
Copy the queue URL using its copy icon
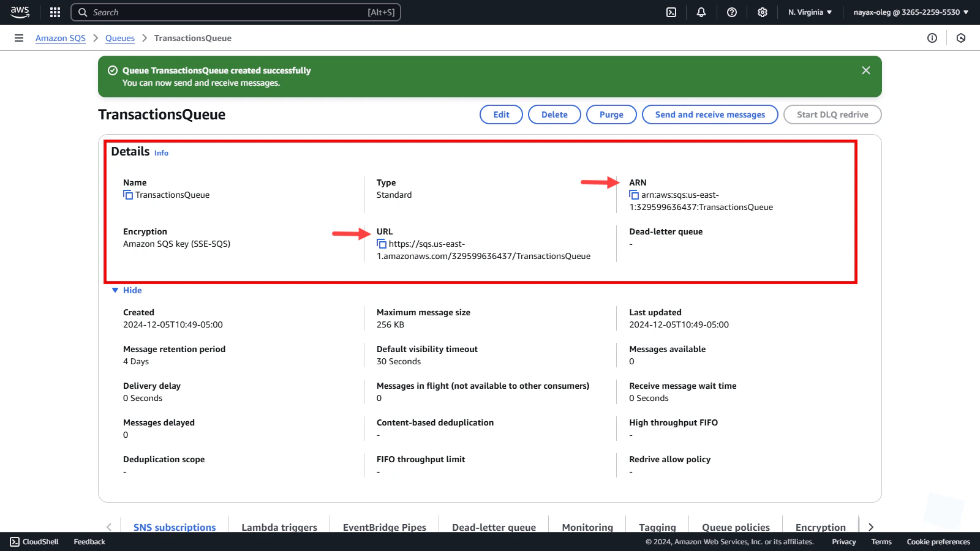[382, 244]
